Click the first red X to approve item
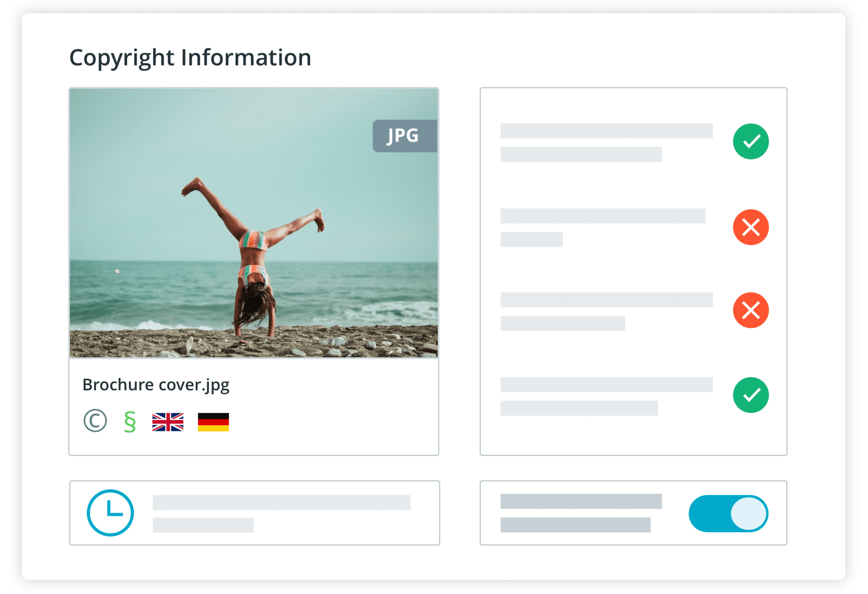Image resolution: width=868 pixels, height=594 pixels. [750, 227]
